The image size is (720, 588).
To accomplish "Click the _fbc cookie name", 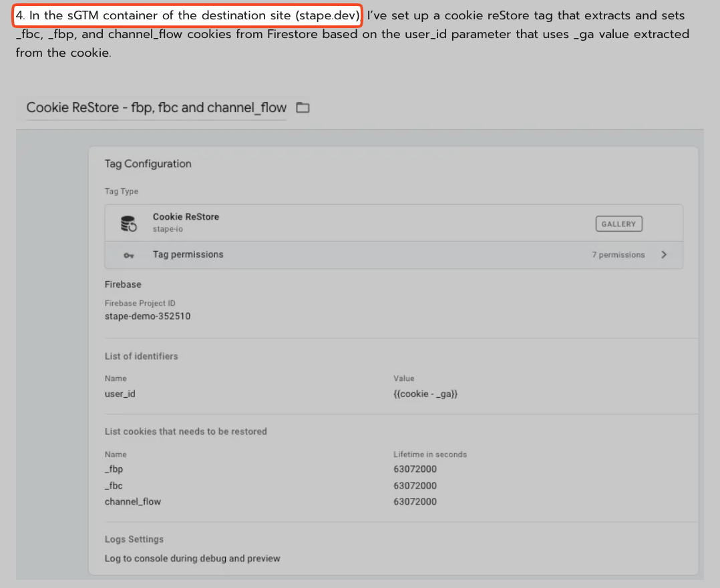I will pos(114,486).
